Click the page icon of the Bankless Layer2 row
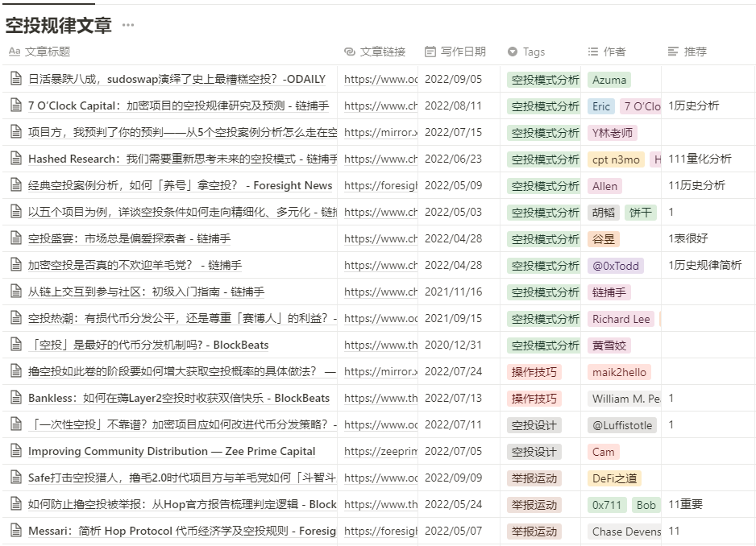The image size is (756, 546). 16,398
